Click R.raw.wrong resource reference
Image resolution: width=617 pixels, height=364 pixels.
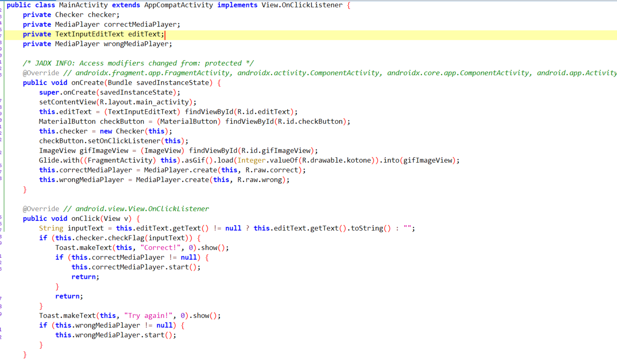(260, 180)
